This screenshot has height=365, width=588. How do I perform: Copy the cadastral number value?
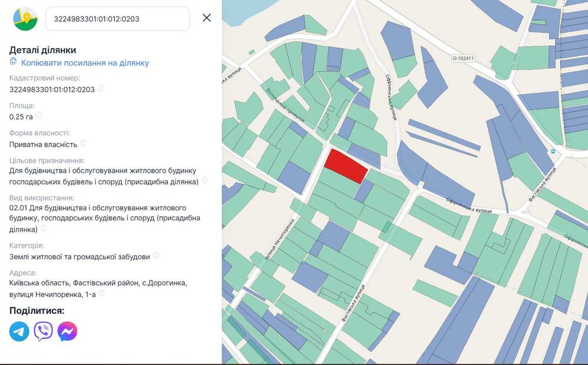point(101,89)
